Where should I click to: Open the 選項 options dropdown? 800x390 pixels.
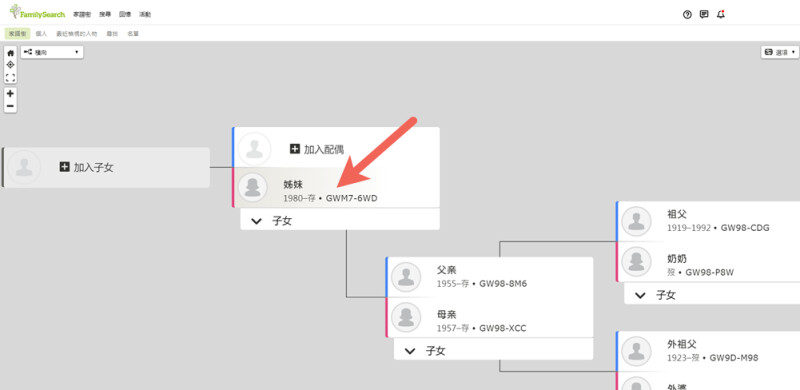click(x=780, y=52)
